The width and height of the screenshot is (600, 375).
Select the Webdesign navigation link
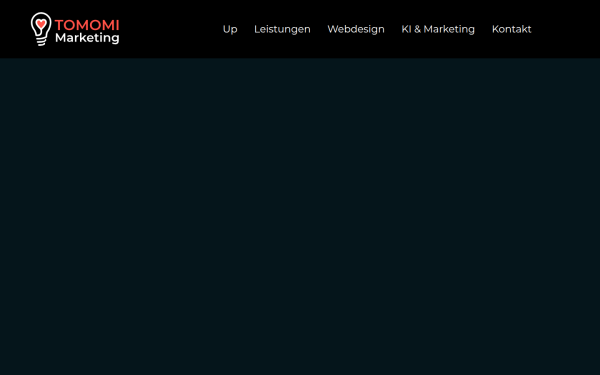pyautogui.click(x=356, y=29)
